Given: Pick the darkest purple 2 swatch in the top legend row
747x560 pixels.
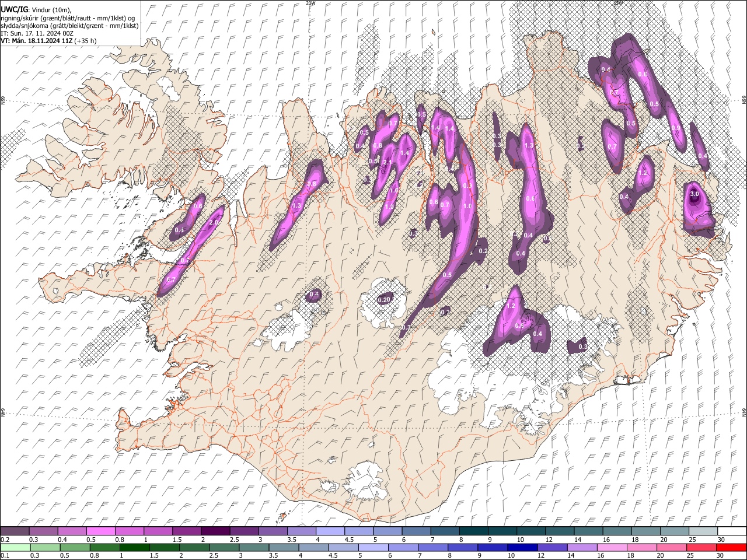Looking at the screenshot, I should click(x=215, y=531).
